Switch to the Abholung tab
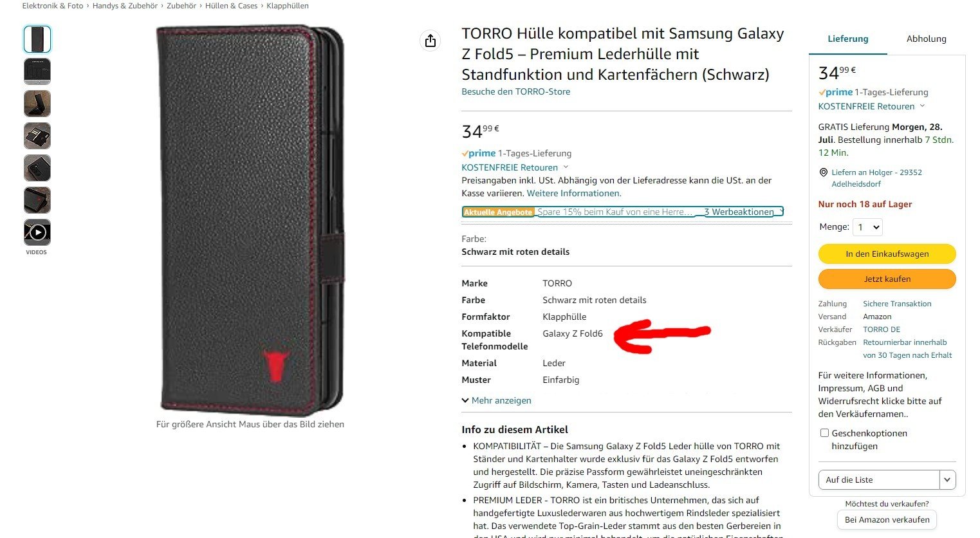 coord(926,39)
